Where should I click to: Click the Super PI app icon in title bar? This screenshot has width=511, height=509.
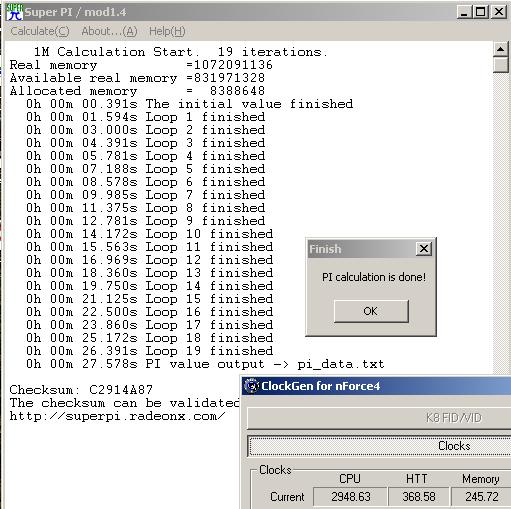click(14, 12)
